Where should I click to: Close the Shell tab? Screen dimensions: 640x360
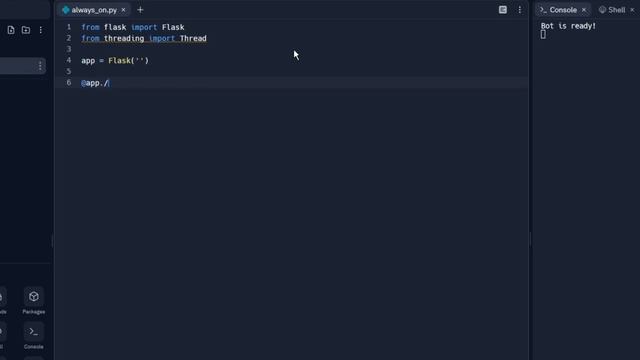tap(632, 10)
